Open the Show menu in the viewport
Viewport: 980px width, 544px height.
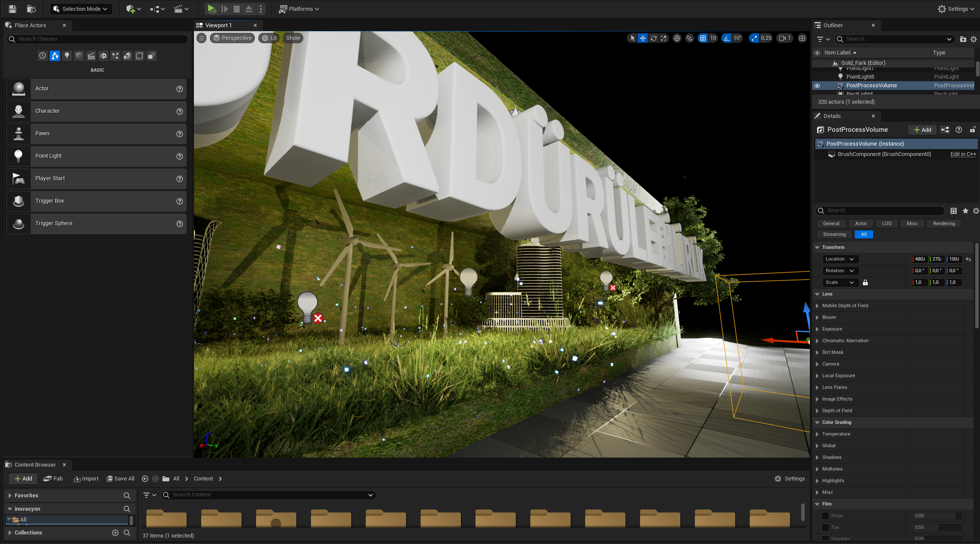pos(293,38)
